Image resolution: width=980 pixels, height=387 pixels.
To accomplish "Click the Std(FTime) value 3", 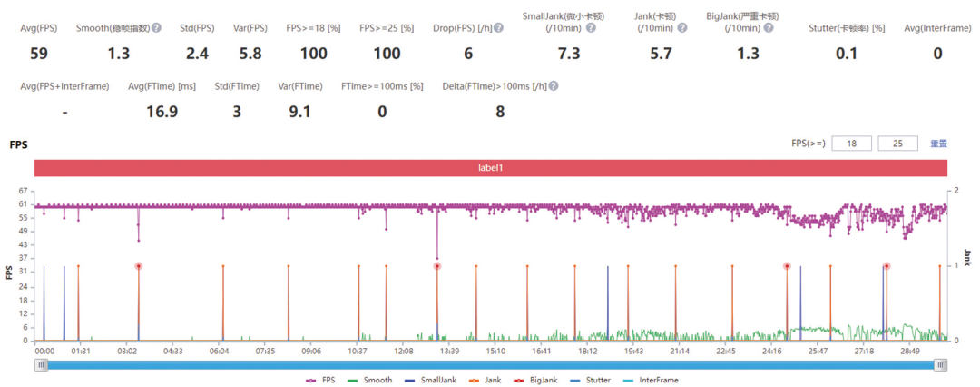I will (x=237, y=112).
